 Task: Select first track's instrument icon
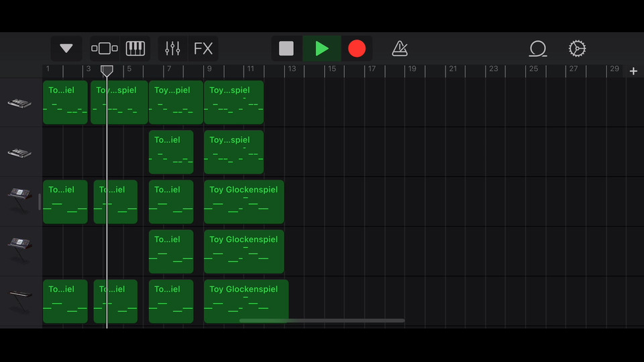pos(19,103)
